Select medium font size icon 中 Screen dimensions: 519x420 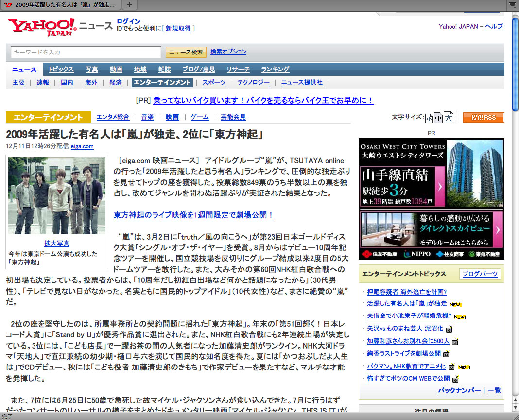[x=438, y=118]
